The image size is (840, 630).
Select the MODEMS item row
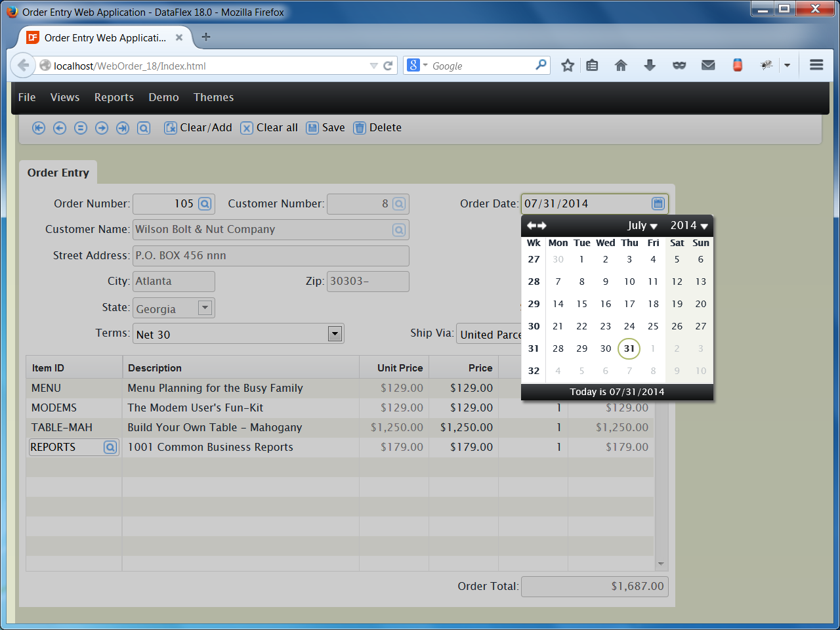coord(340,408)
